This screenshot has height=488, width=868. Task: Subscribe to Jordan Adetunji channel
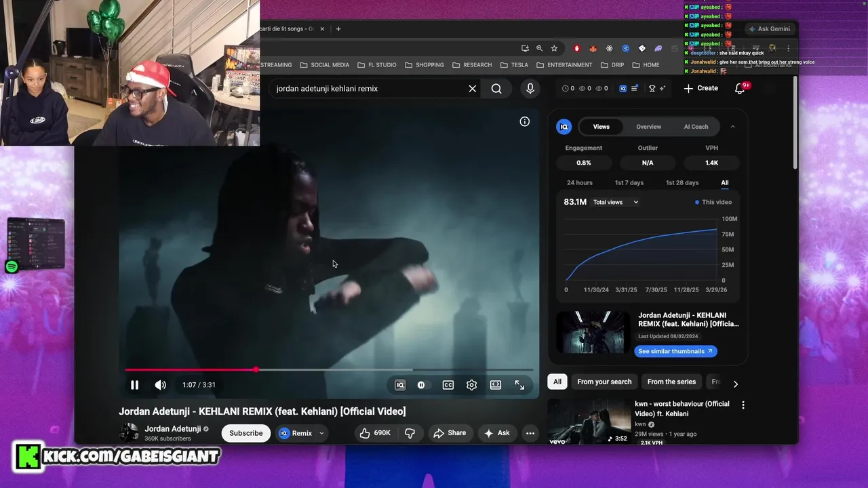246,433
